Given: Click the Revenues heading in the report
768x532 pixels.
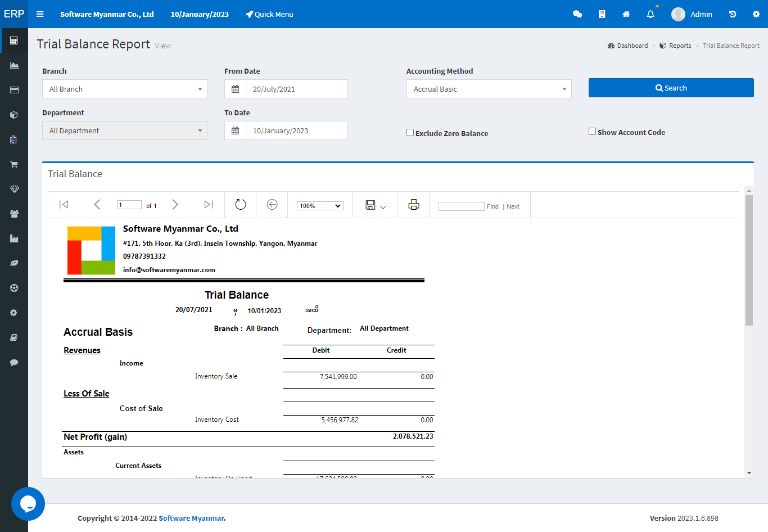Looking at the screenshot, I should click(x=82, y=350).
